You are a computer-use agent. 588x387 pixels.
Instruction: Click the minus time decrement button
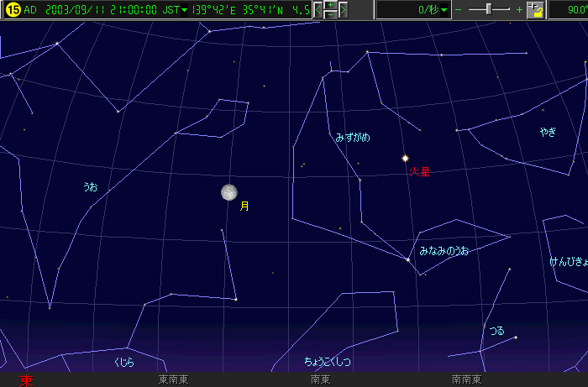[x=330, y=14]
